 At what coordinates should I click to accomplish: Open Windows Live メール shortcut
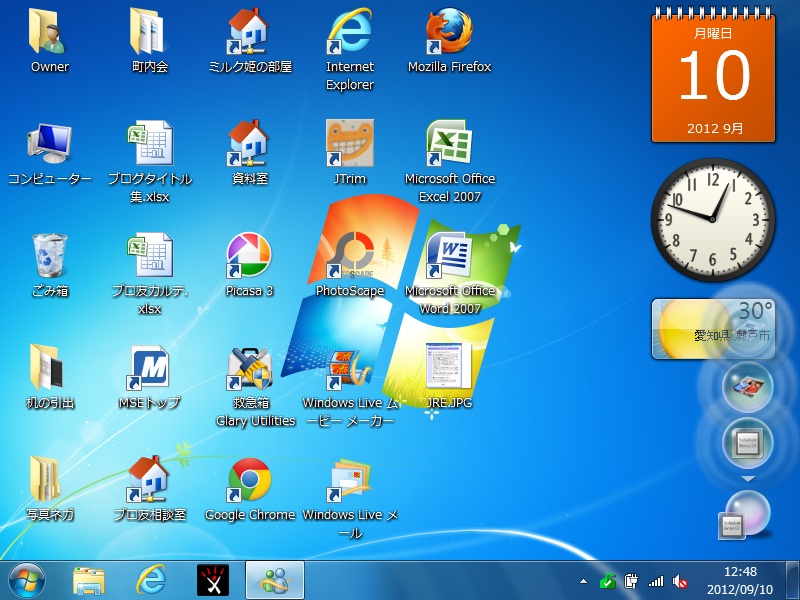[350, 498]
